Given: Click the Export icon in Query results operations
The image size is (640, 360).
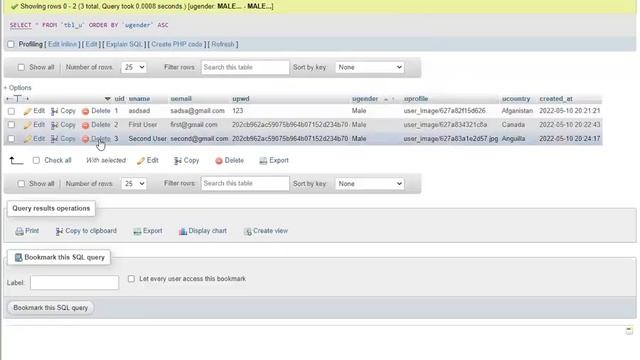Looking at the screenshot, I should click(137, 231).
